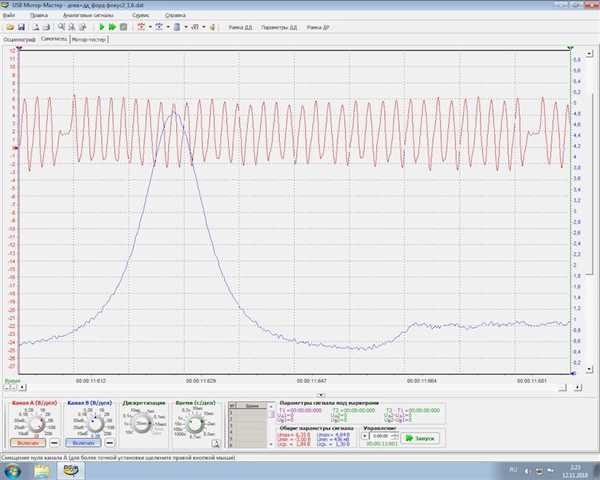The image size is (600, 480).
Task: Click the blue cylinder toolbar icon
Action: (x=177, y=27)
